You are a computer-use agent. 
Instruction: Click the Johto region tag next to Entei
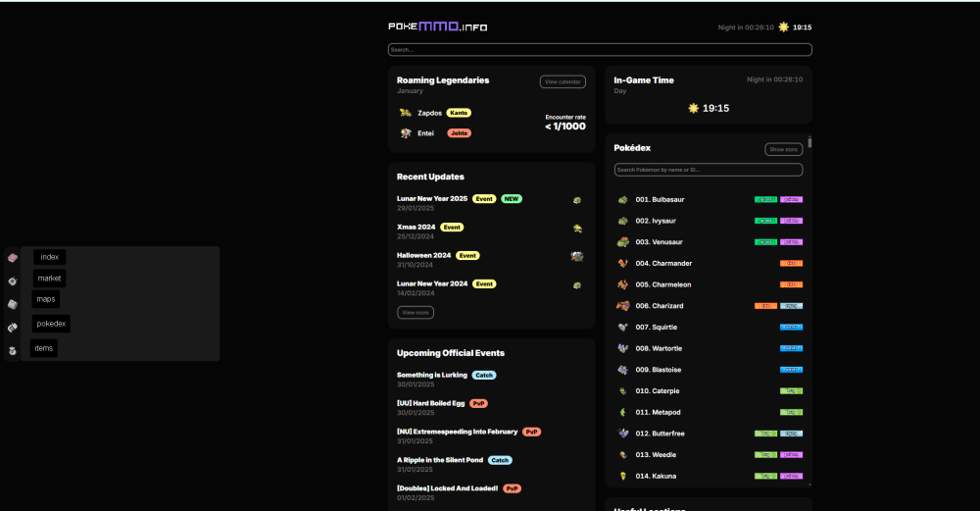click(459, 133)
